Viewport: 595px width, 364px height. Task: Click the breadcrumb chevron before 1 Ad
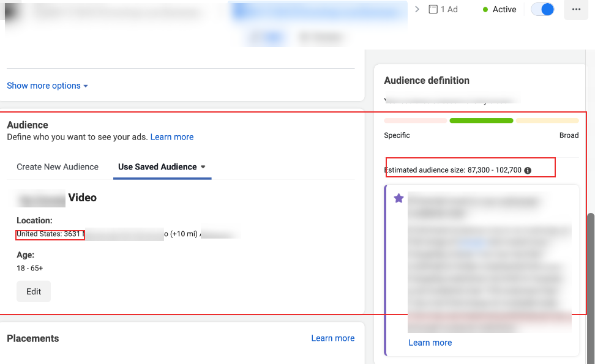point(417,9)
